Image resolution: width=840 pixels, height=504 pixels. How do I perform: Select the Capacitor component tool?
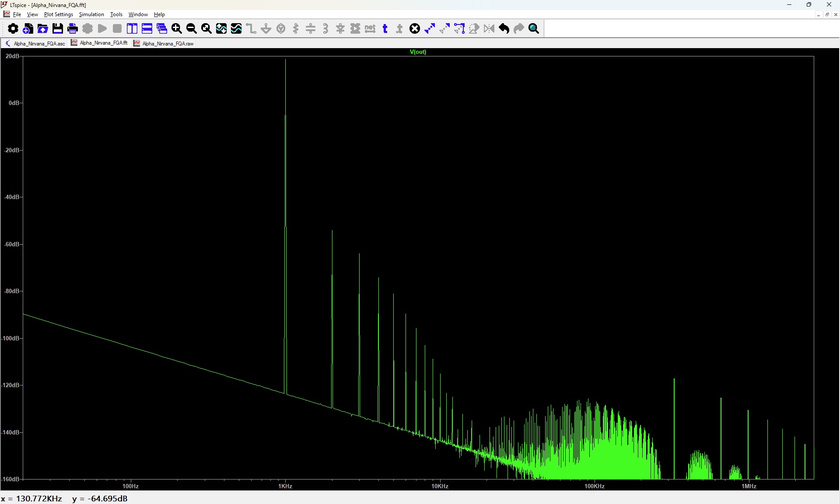pos(311,29)
